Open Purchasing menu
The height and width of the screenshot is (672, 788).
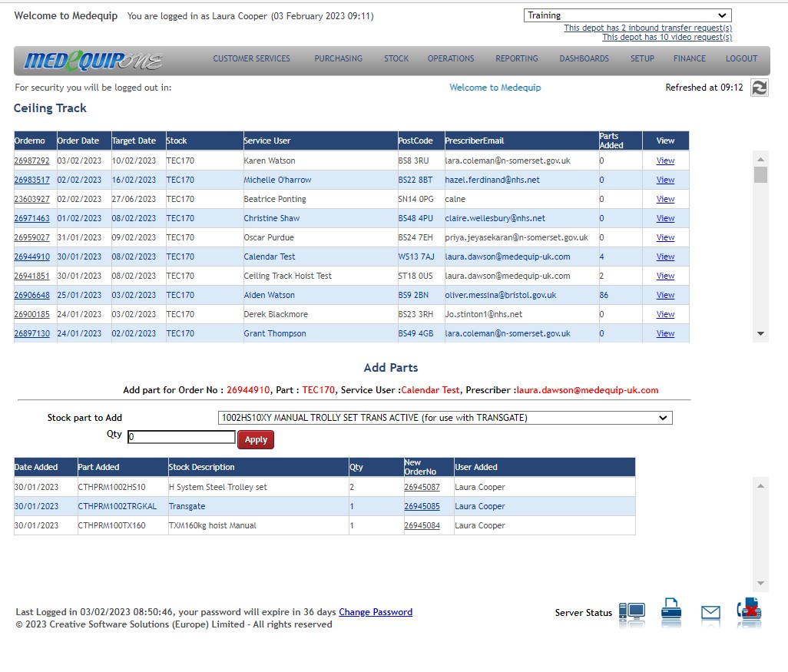[x=338, y=58]
